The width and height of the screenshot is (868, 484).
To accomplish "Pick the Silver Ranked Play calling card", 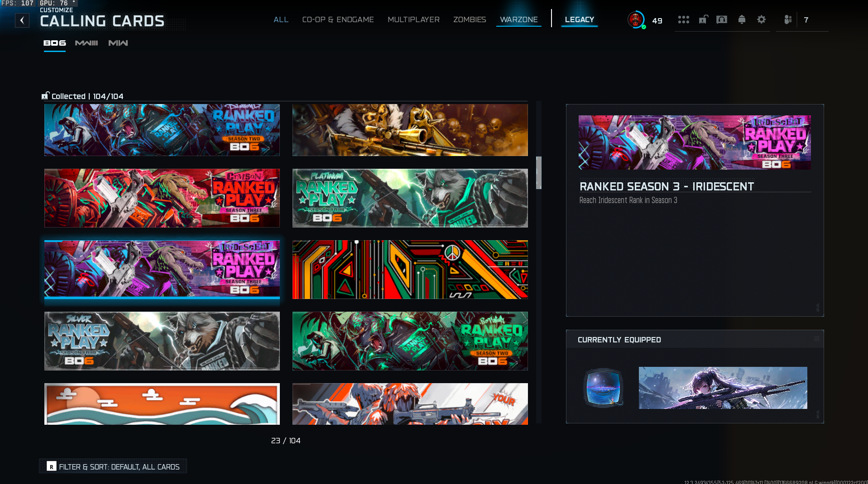I will click(x=162, y=341).
